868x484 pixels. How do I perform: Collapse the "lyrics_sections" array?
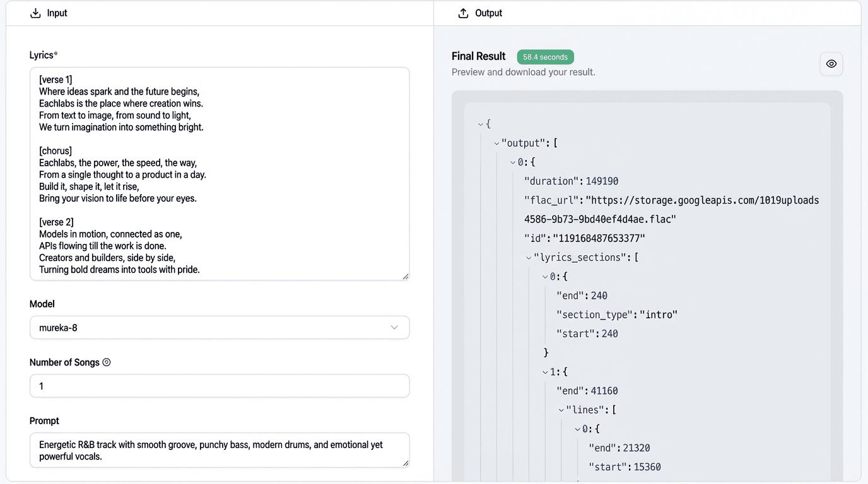click(x=529, y=258)
